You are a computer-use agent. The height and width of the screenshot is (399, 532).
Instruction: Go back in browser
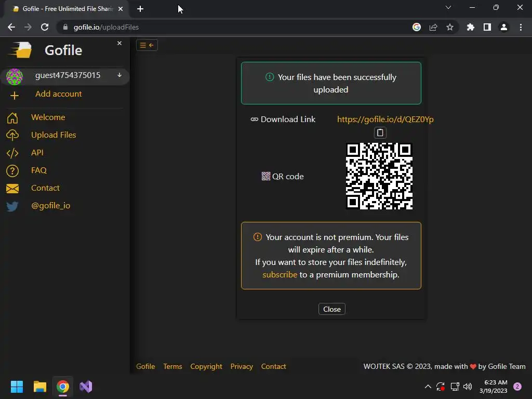click(11, 27)
